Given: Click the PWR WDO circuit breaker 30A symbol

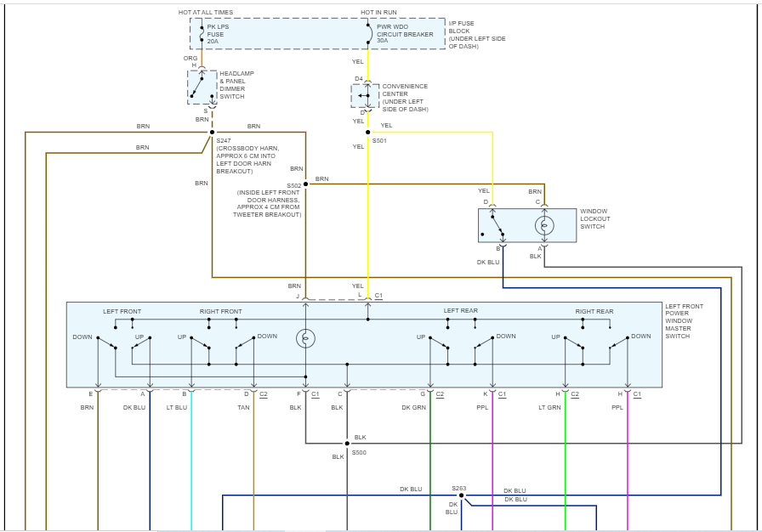Looking at the screenshot, I should coord(367,35).
